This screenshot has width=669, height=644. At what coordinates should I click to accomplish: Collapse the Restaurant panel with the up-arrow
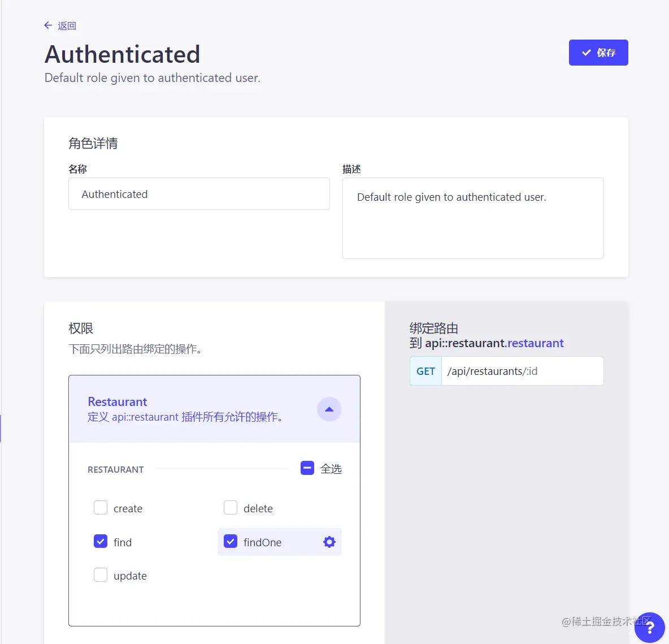tap(329, 409)
